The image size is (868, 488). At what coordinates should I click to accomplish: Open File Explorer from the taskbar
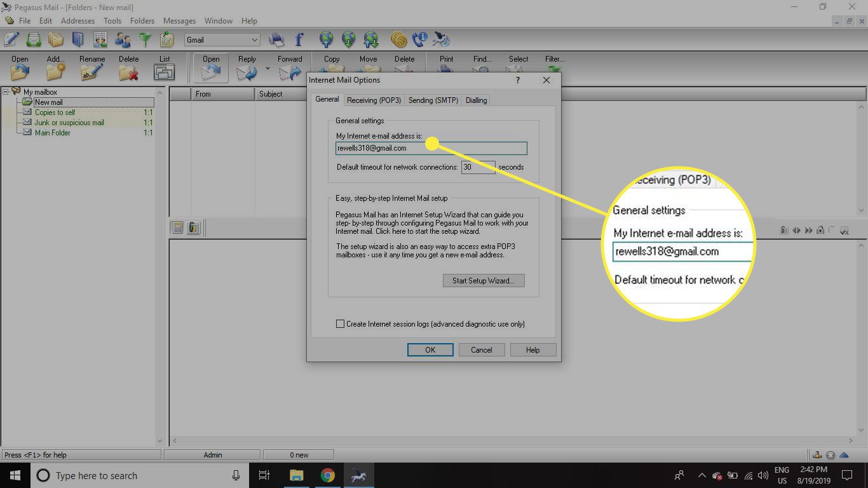click(297, 475)
